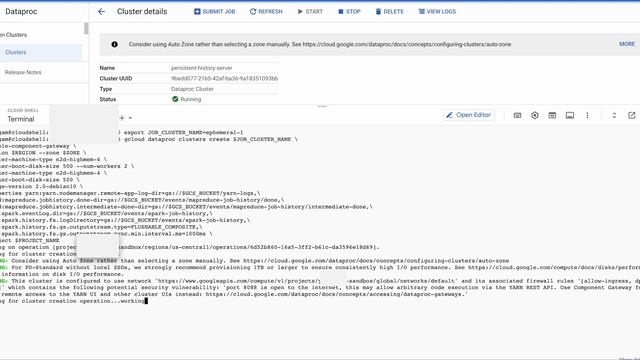Select the Terminal tab in Cloud Shell
The height and width of the screenshot is (360, 640).
coord(21,119)
